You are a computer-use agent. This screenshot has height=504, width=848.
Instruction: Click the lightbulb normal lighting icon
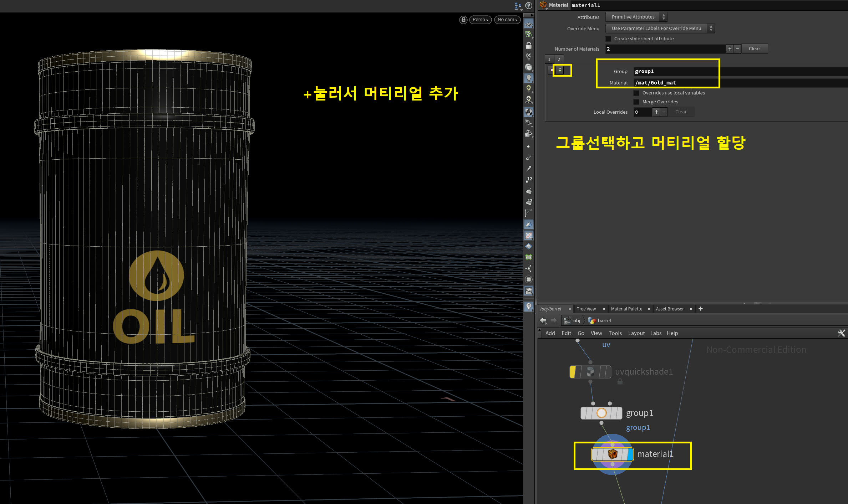click(529, 78)
